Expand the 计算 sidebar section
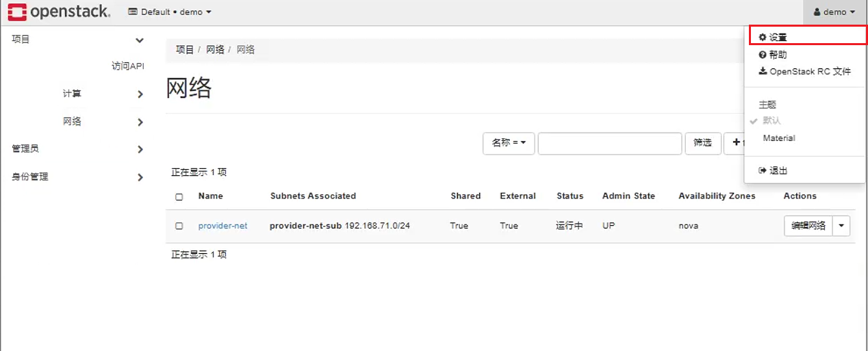 point(103,94)
